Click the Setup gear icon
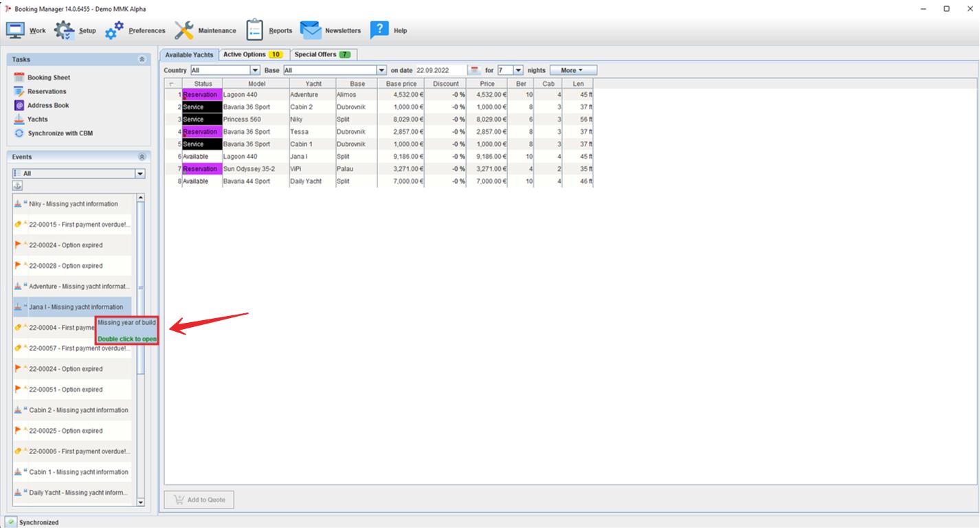The width and height of the screenshot is (980, 529). (x=64, y=30)
